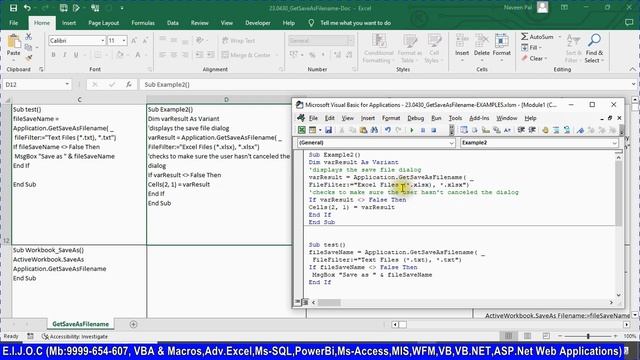This screenshot has height=360, width=640.
Task: Toggle Underline formatting in Font group
Action: click(x=76, y=55)
